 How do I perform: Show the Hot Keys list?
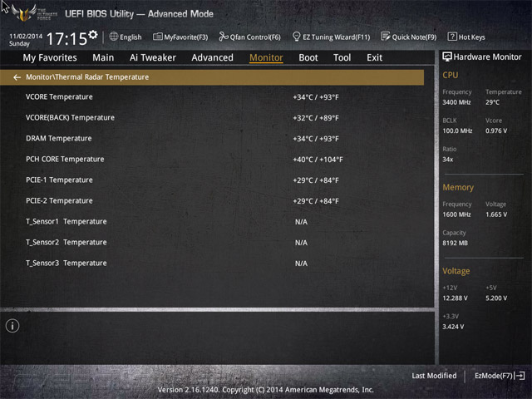click(x=466, y=37)
